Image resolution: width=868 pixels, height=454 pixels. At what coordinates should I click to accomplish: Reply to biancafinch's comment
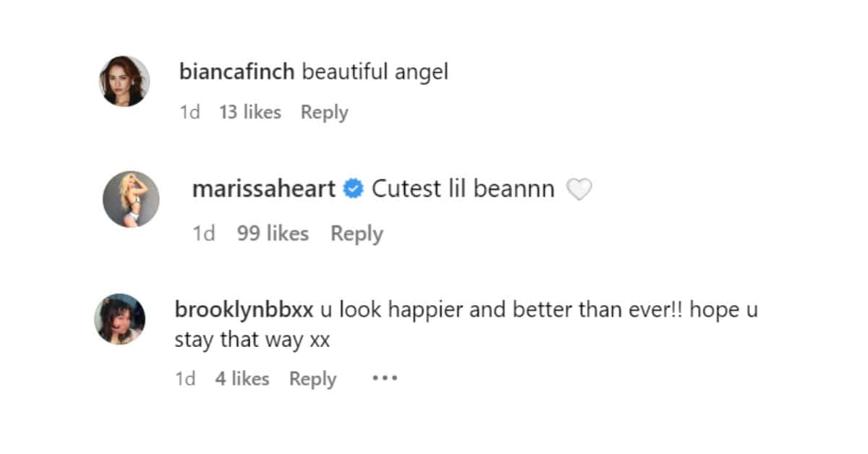[323, 112]
